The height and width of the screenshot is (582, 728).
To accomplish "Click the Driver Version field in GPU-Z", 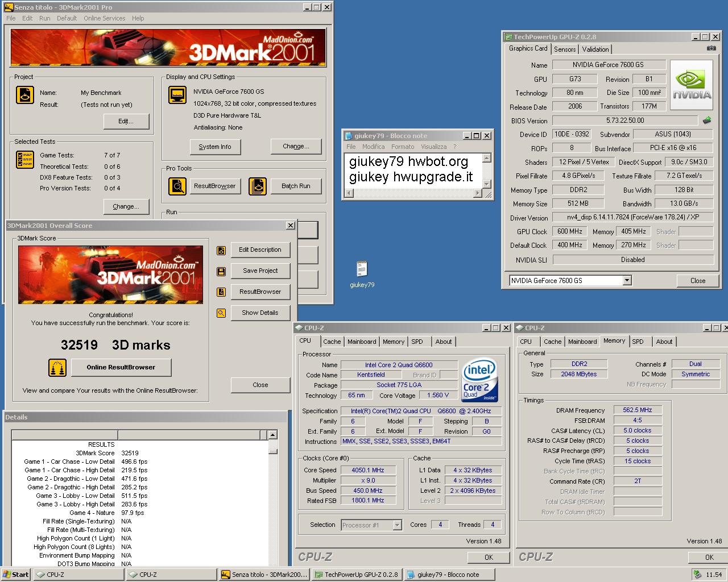I will point(632,217).
